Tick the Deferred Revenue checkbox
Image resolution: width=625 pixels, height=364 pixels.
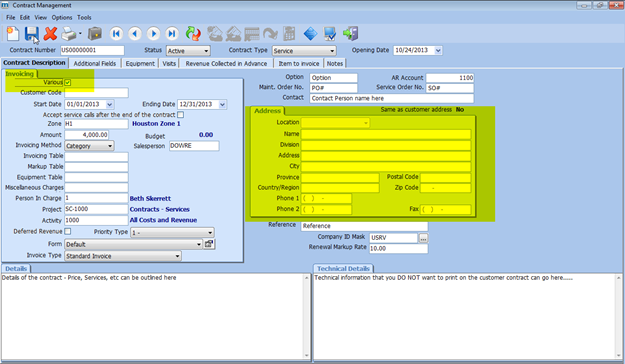pos(68,231)
